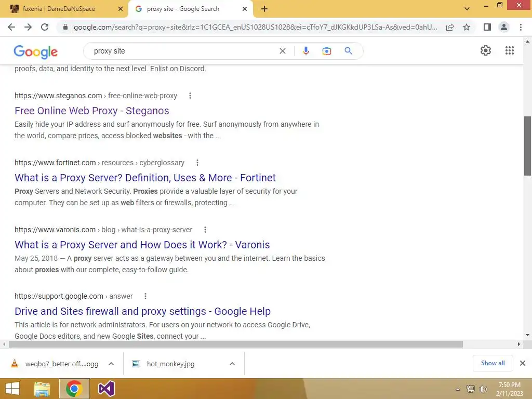Click the https://www.steganos.com URL text
The height and width of the screenshot is (399, 532).
58,96
